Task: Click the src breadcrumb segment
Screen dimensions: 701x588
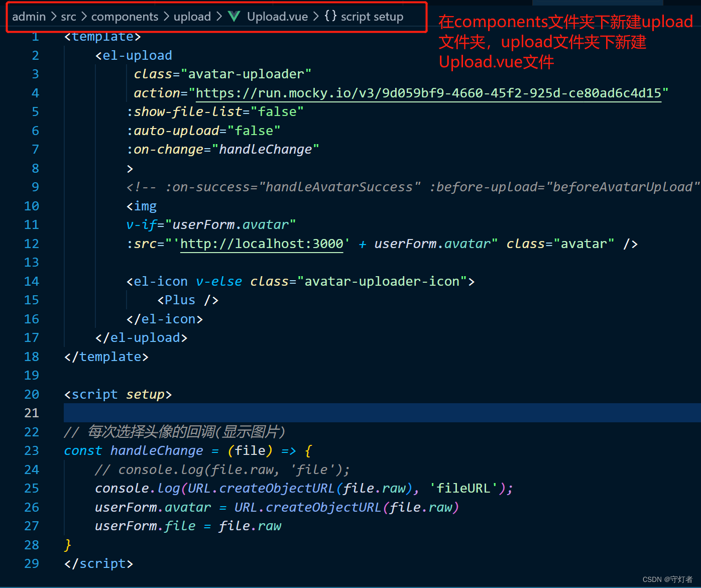Action: tap(69, 17)
